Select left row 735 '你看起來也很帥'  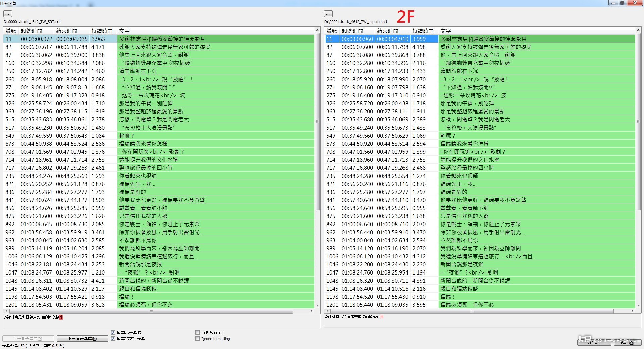point(159,176)
